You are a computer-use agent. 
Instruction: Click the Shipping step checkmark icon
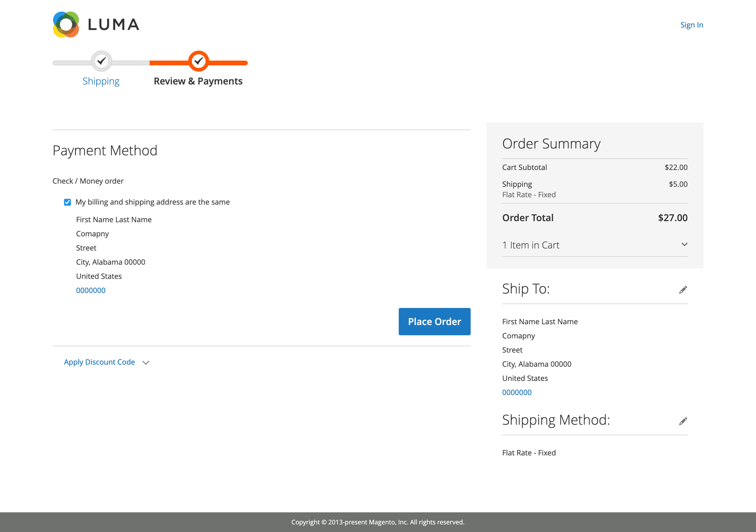[102, 61]
